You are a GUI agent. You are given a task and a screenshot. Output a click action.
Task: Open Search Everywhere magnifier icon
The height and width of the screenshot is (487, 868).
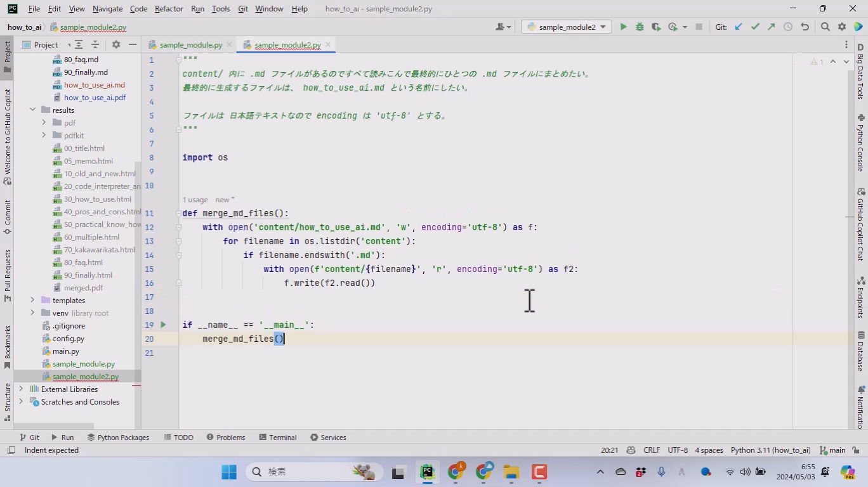825,27
